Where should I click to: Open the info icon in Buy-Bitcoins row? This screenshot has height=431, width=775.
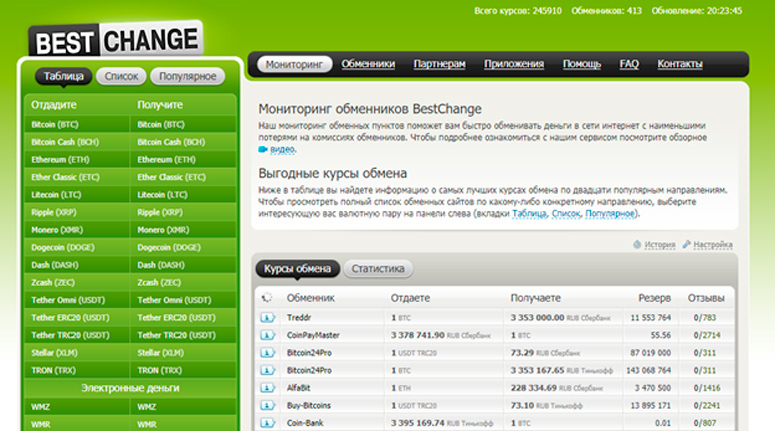(267, 405)
